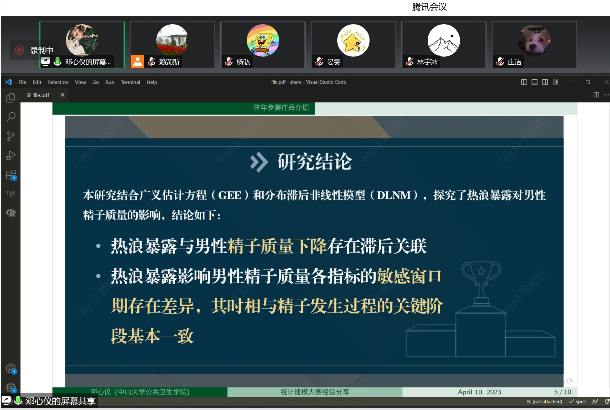Open the File menu
Image resolution: width=610 pixels, height=410 pixels.
pos(22,82)
